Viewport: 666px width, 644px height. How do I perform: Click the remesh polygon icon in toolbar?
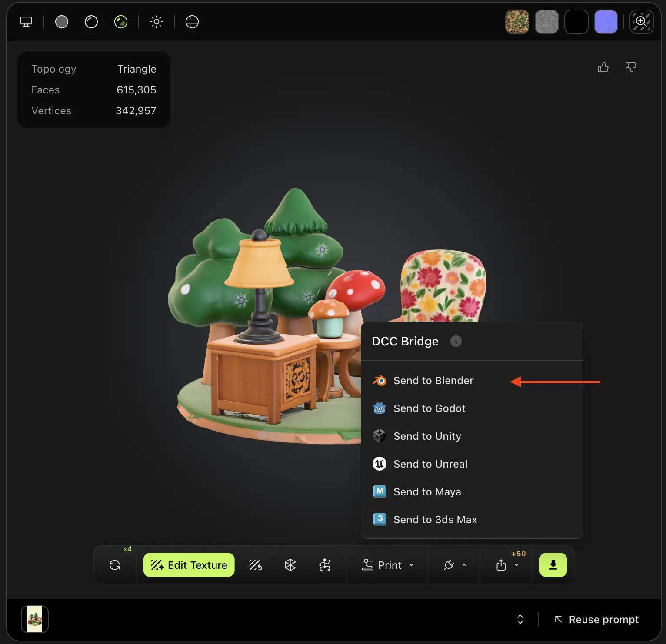[x=290, y=565]
